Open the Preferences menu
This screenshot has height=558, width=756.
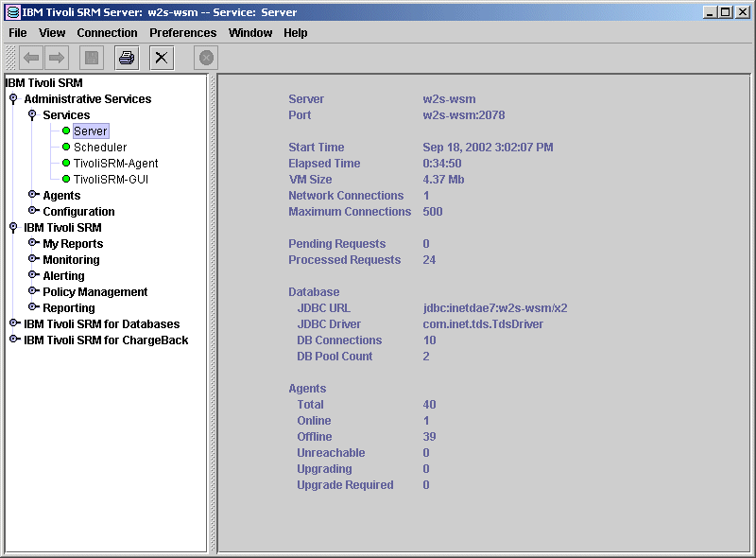click(182, 33)
